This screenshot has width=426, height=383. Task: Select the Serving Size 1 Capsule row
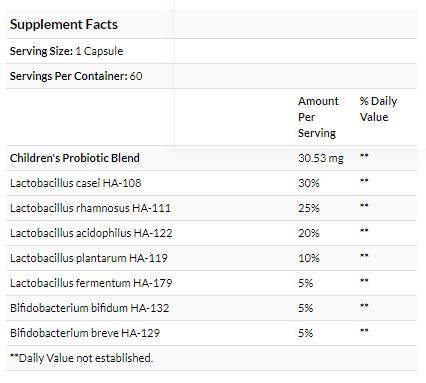coord(211,51)
